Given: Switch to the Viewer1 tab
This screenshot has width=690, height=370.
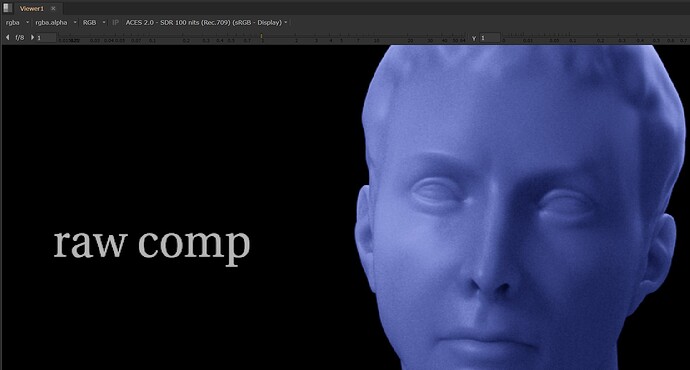Looking at the screenshot, I should click(x=32, y=8).
